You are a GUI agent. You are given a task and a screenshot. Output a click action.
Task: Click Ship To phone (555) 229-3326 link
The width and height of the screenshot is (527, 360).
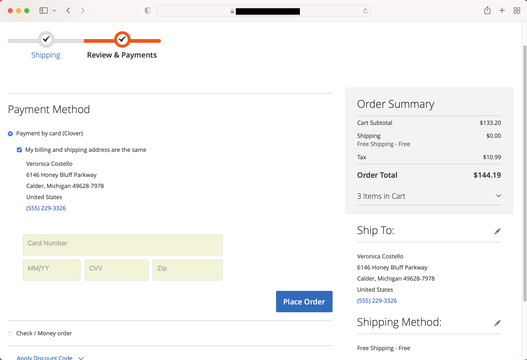coord(377,301)
